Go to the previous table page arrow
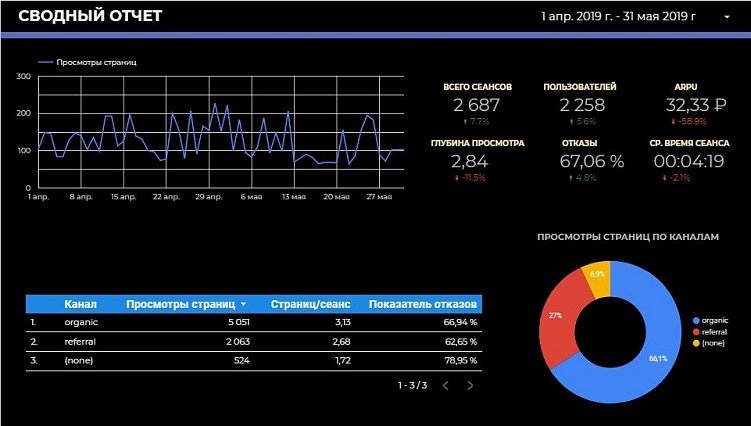Viewport: 751px width, 426px height. click(x=445, y=385)
